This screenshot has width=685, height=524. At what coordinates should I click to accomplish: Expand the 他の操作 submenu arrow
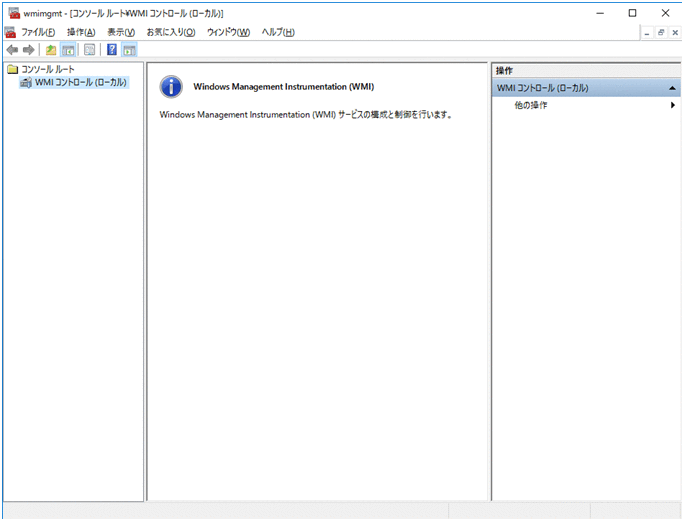(673, 105)
